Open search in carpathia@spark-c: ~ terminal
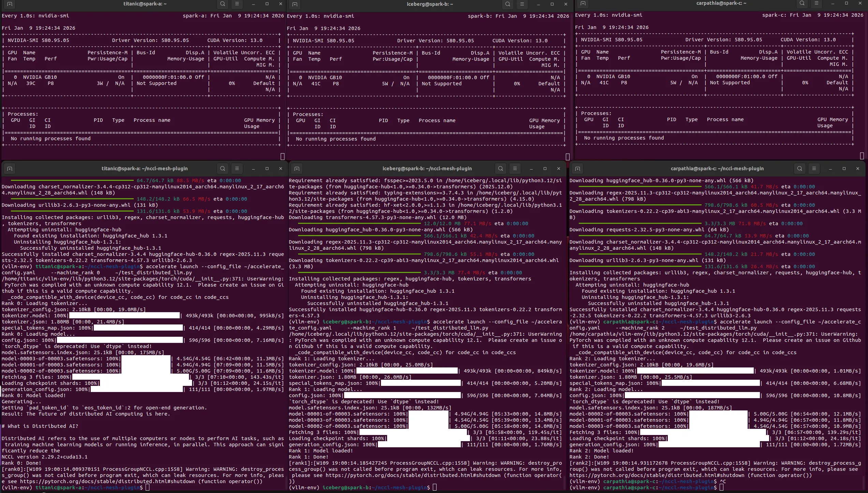 (802, 3)
